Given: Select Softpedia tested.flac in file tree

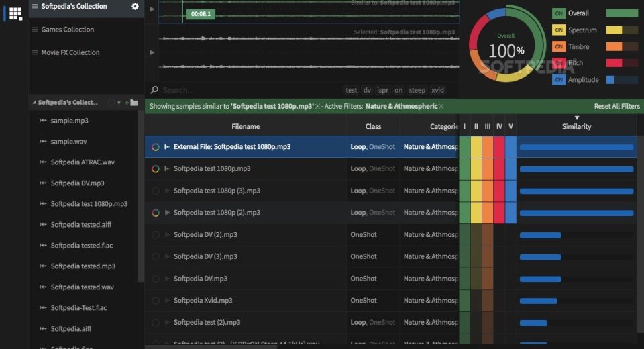Looking at the screenshot, I should click(x=82, y=246).
